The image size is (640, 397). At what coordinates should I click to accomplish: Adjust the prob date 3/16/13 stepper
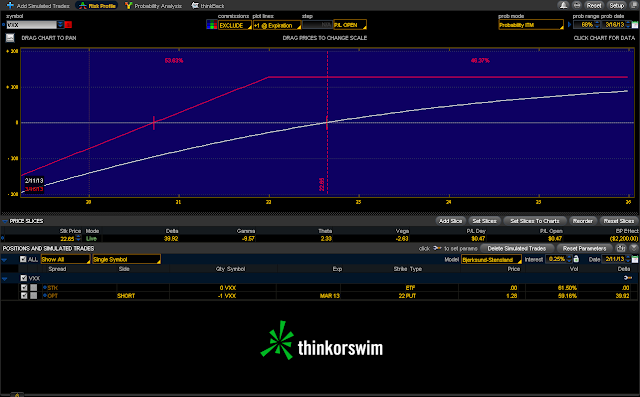(628, 25)
